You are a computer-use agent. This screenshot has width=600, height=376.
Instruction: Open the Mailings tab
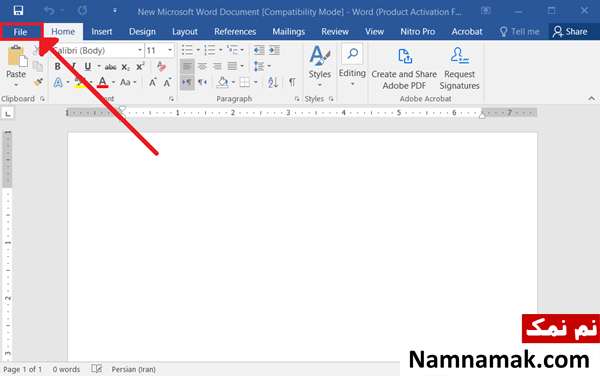[289, 32]
